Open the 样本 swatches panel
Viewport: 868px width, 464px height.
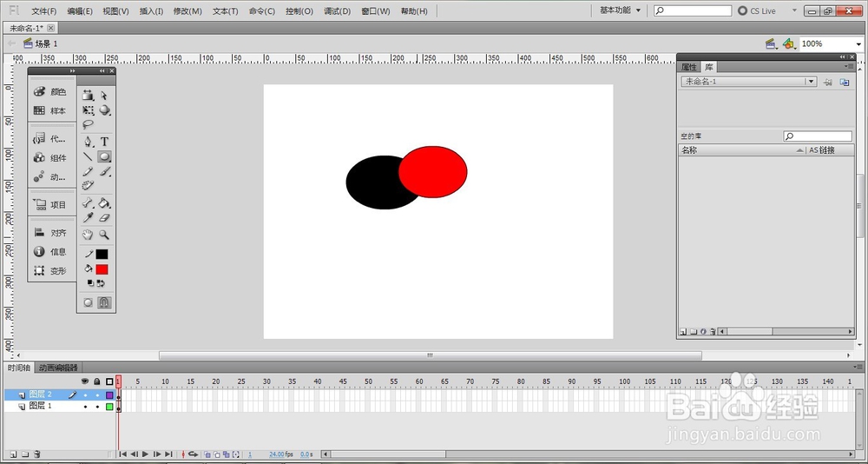point(49,111)
